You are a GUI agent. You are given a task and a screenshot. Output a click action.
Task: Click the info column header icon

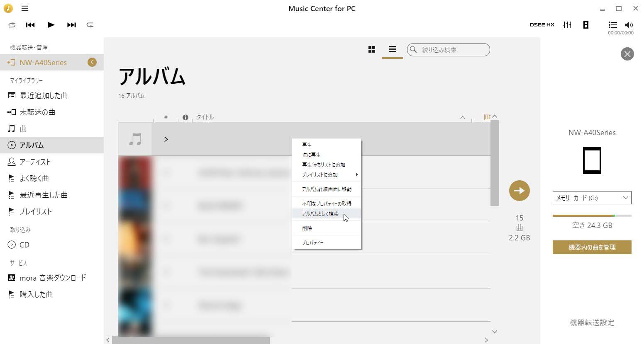point(185,117)
